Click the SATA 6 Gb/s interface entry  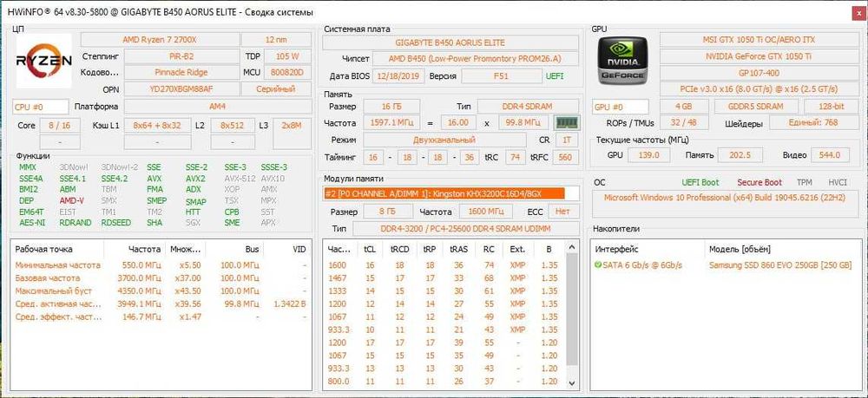point(642,265)
